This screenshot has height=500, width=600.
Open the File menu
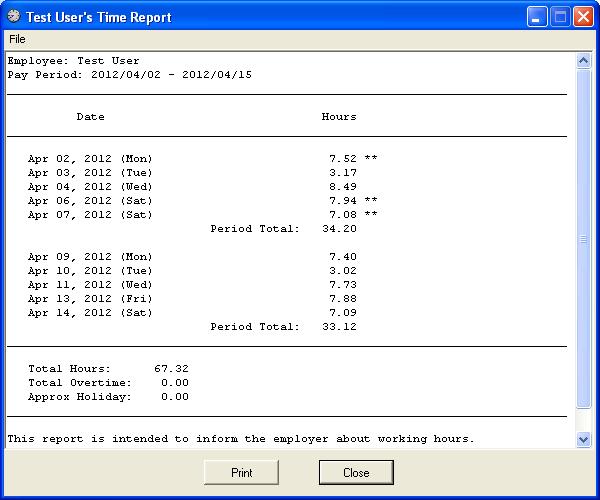point(17,39)
